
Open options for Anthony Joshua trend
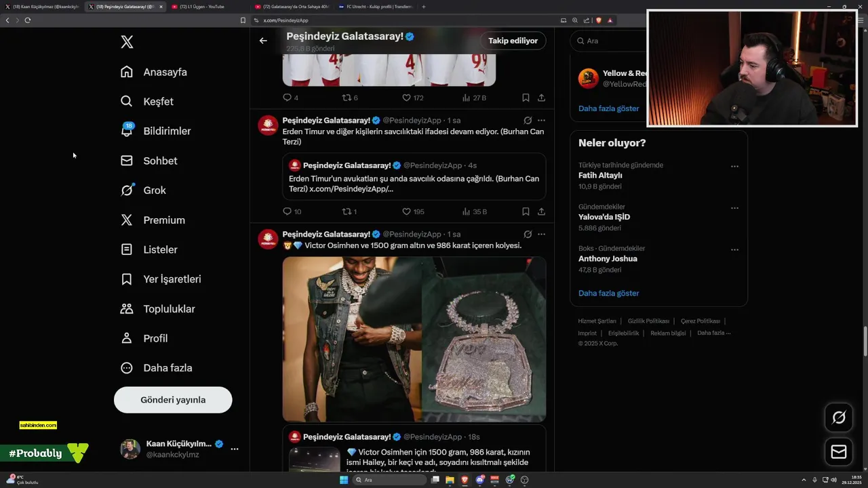(734, 249)
